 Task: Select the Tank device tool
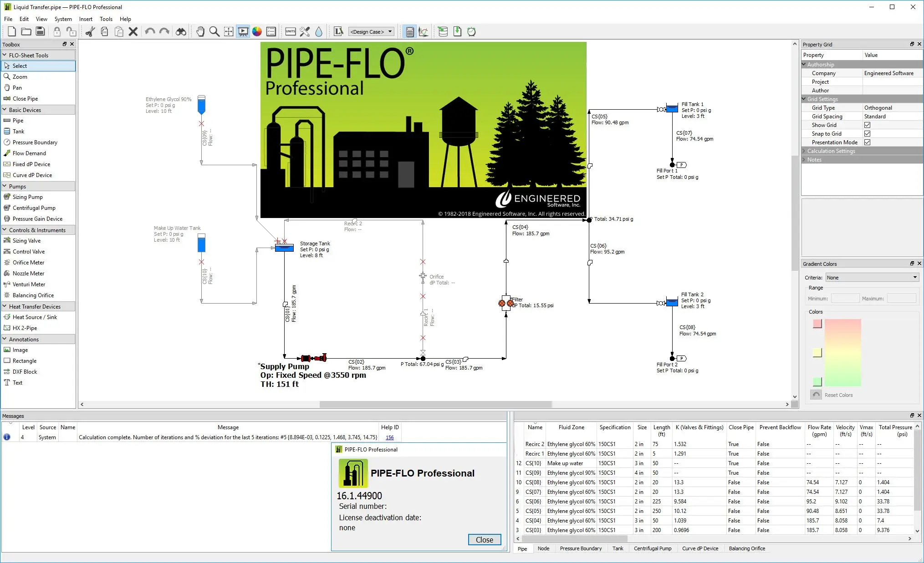pos(18,132)
